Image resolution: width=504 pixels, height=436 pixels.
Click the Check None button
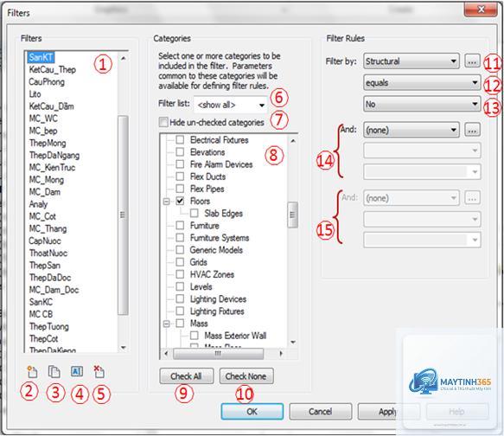(x=246, y=376)
